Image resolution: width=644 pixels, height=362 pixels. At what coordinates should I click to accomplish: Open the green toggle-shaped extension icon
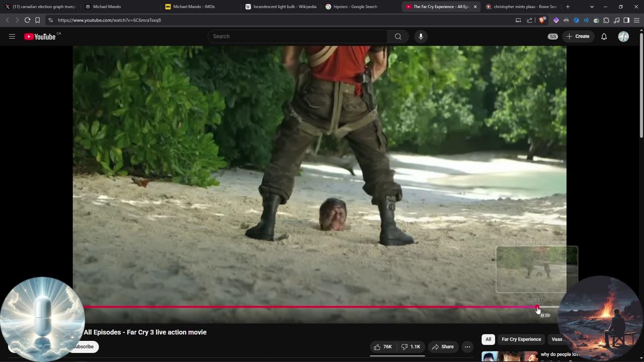(x=596, y=20)
